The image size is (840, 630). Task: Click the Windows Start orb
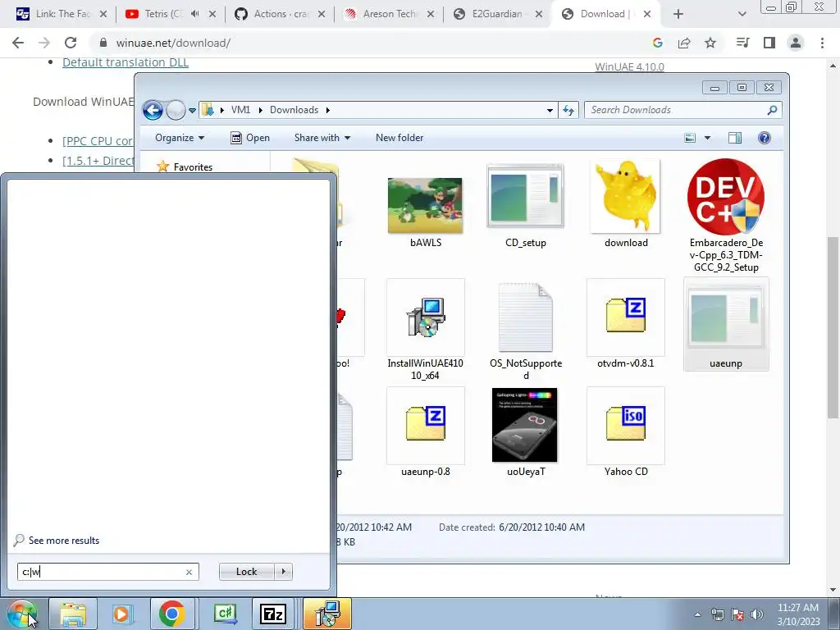click(x=21, y=614)
